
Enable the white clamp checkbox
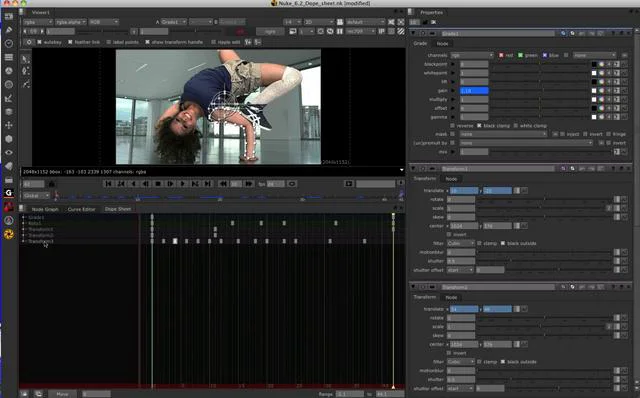tap(516, 126)
